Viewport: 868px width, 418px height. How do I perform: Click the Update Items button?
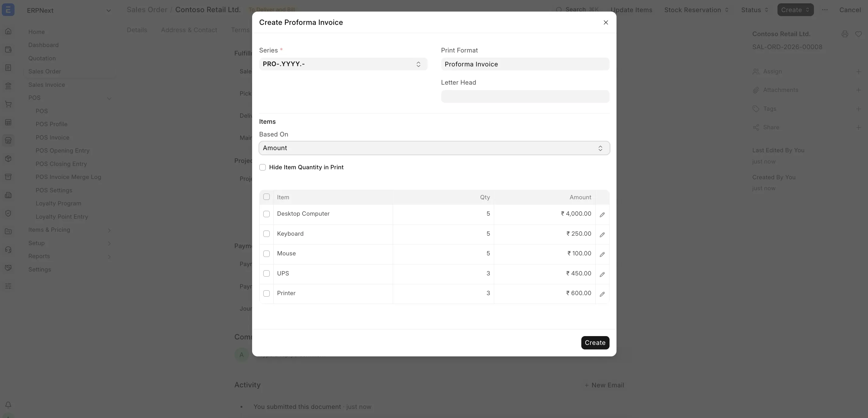pyautogui.click(x=631, y=10)
